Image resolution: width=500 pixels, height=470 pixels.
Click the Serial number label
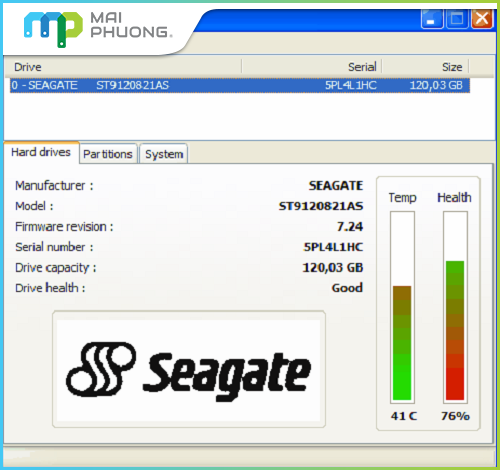point(54,247)
